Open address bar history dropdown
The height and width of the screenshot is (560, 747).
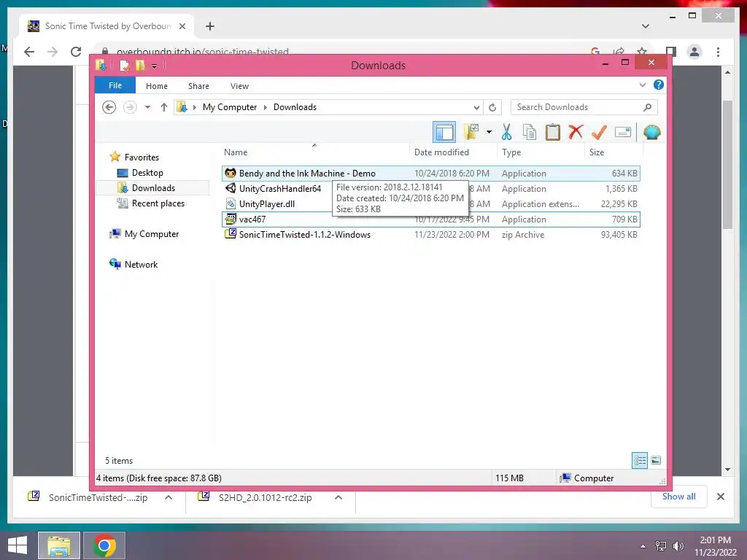(476, 107)
